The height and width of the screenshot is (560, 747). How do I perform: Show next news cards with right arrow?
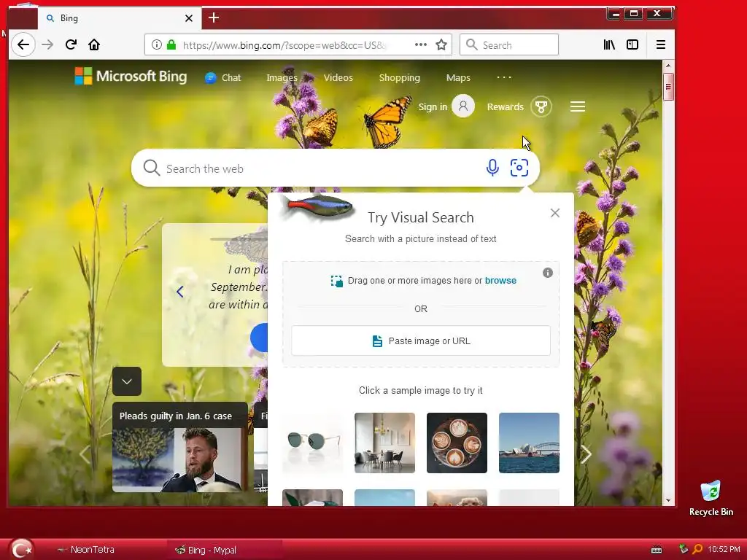[586, 454]
